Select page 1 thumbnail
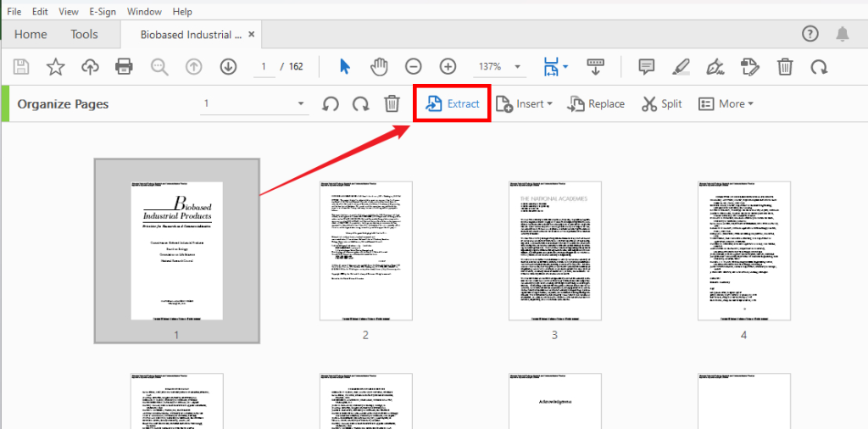 pos(176,251)
